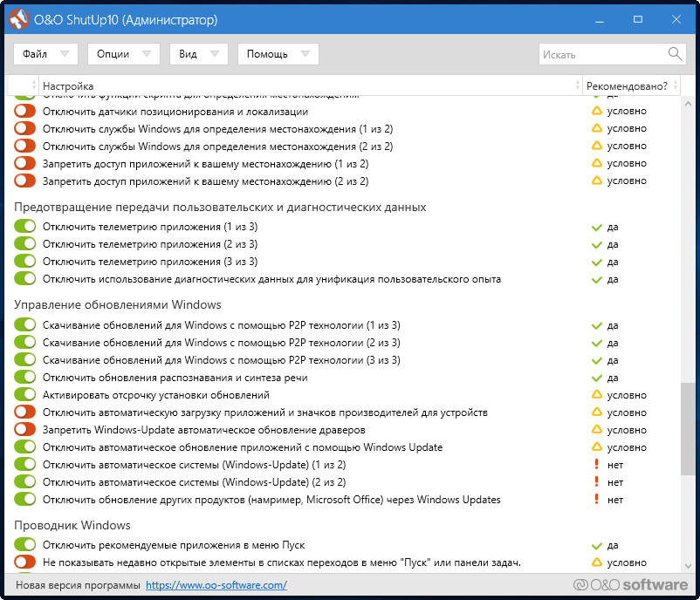The height and width of the screenshot is (600, 700).
Task: Click the search magnifier icon
Action: (675, 54)
